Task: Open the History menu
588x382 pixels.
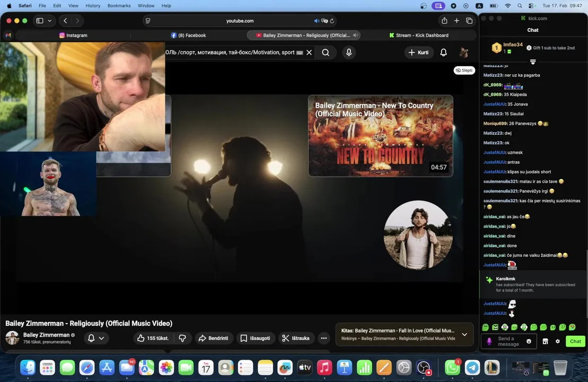Action: coord(93,6)
